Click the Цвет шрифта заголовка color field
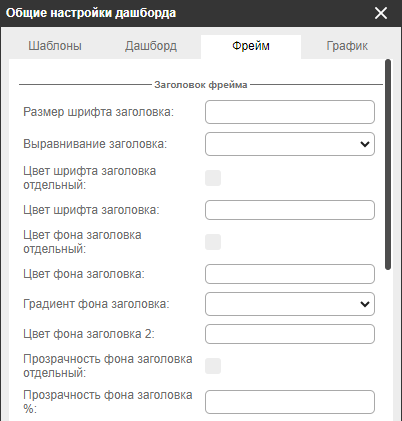This screenshot has width=402, height=421. coord(290,210)
